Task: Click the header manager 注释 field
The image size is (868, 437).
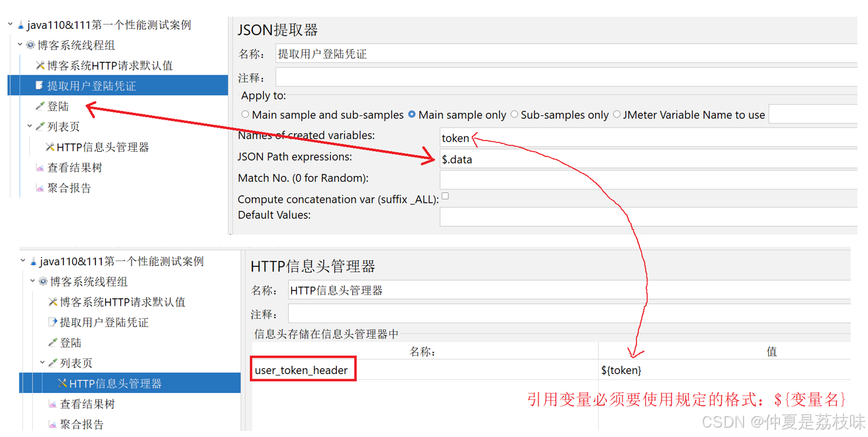Action: coord(570,313)
